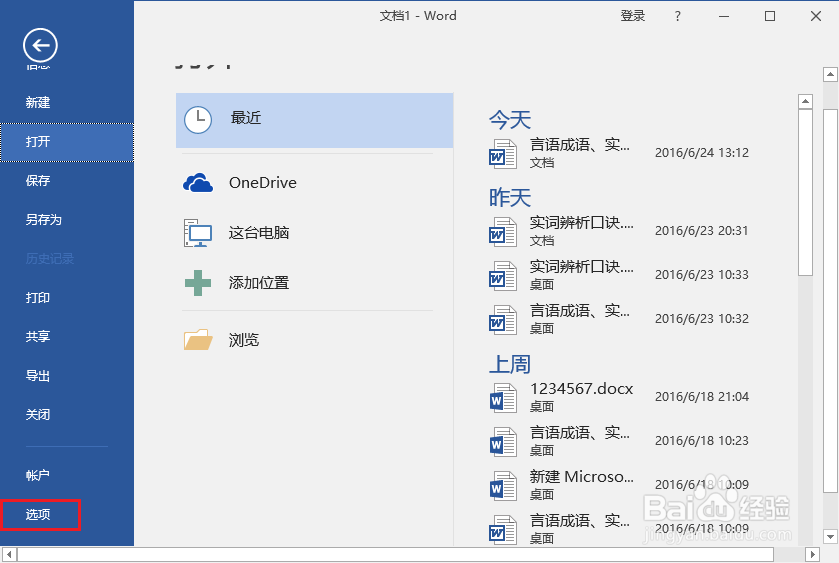Screen dimensions: 839x563
Task: Click the computer icon for 这台电脑
Action: coord(198,233)
